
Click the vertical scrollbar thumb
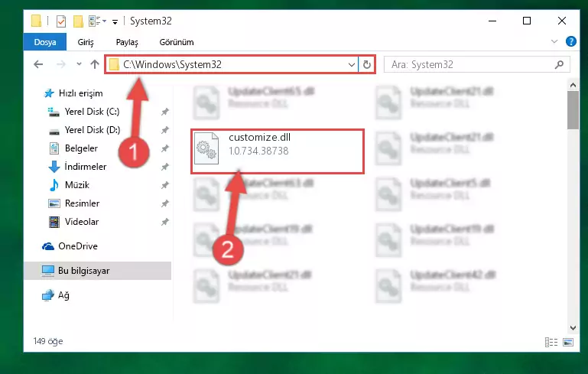pos(573,110)
